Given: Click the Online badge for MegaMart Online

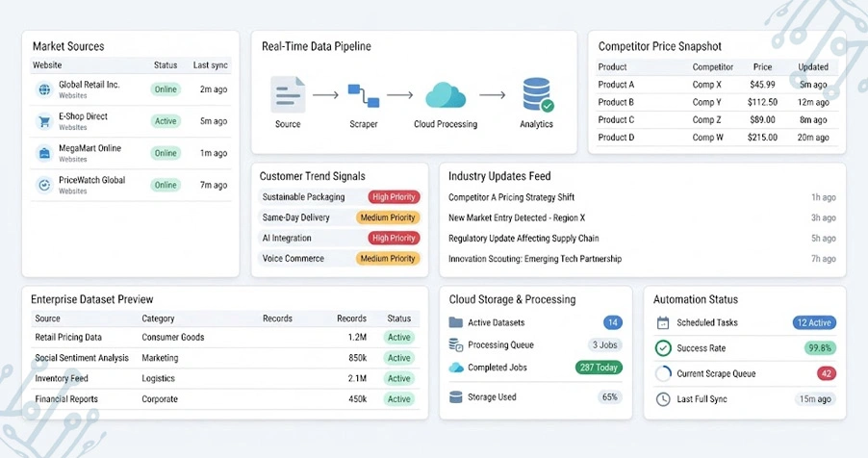Looking at the screenshot, I should click(166, 153).
